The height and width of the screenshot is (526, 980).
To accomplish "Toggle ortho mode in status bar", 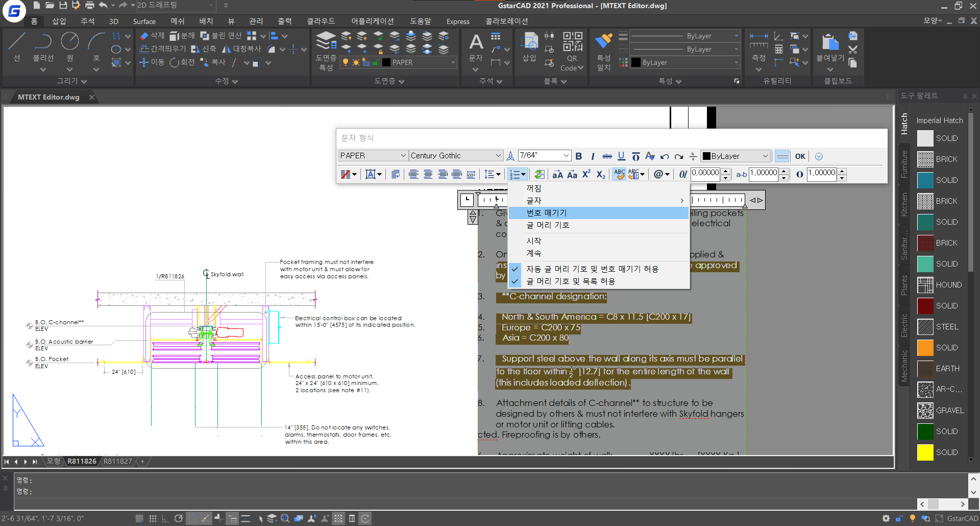I will [x=165, y=518].
